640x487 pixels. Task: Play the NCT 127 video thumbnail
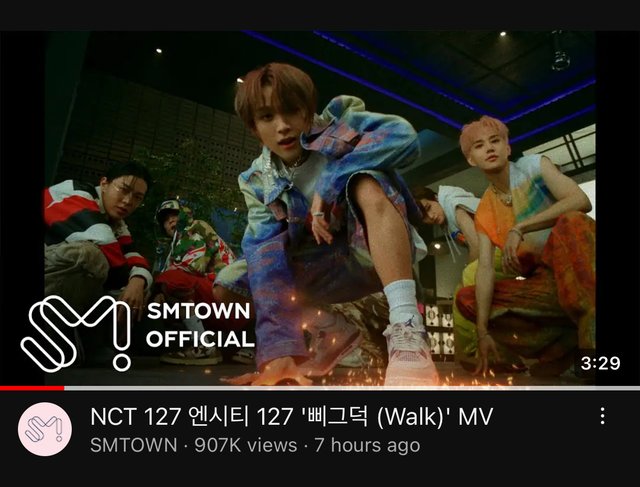[x=320, y=208]
